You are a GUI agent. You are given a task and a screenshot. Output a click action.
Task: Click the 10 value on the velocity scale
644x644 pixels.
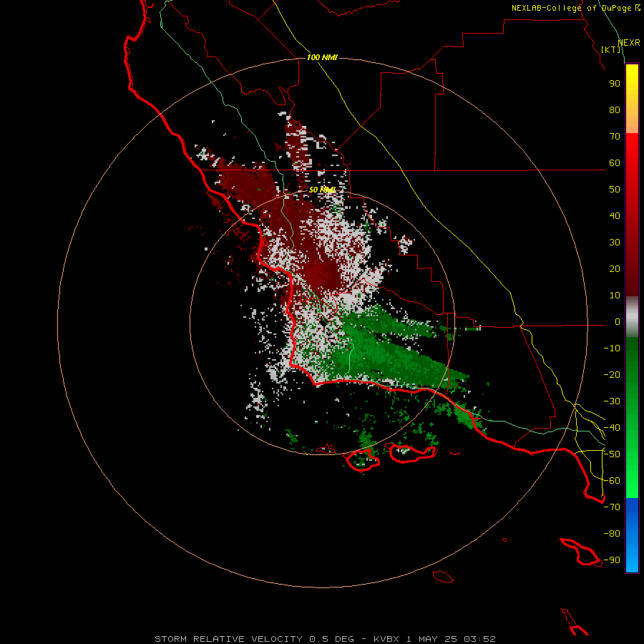click(x=615, y=296)
